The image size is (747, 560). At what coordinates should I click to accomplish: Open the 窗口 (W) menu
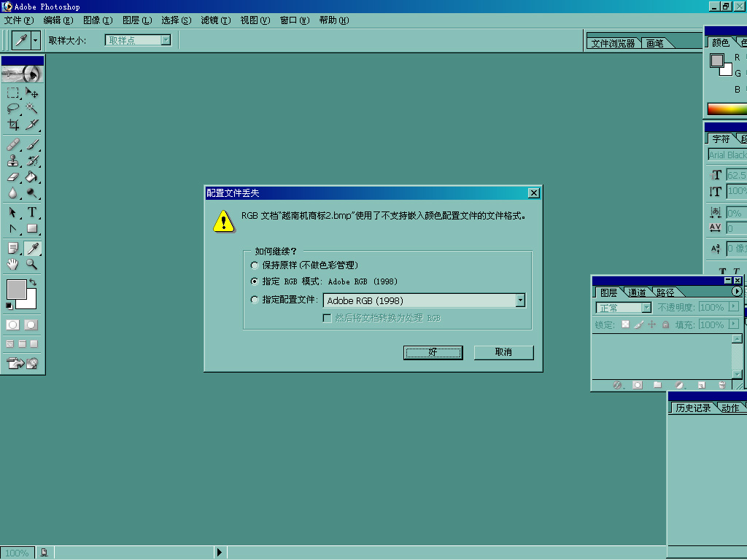pos(295,20)
